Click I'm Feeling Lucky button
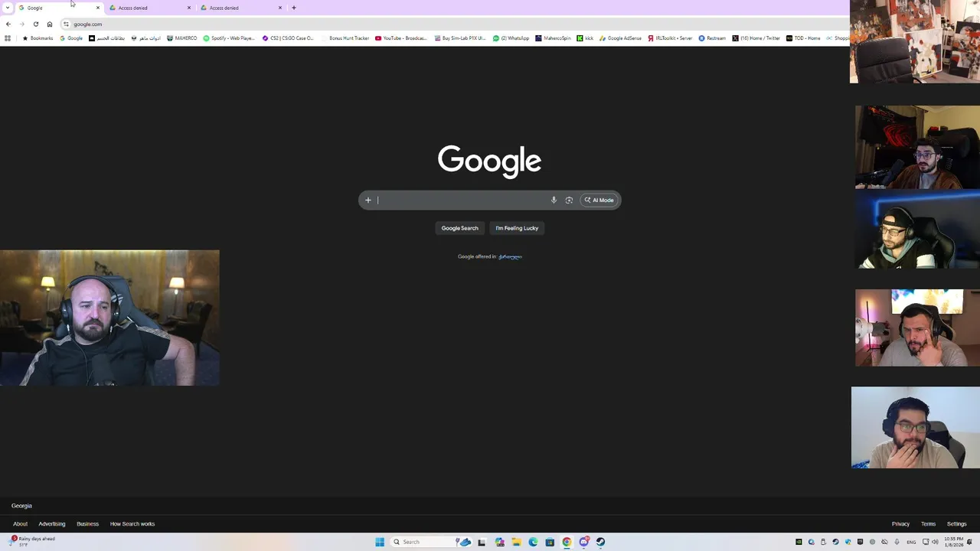The image size is (980, 551). click(517, 228)
